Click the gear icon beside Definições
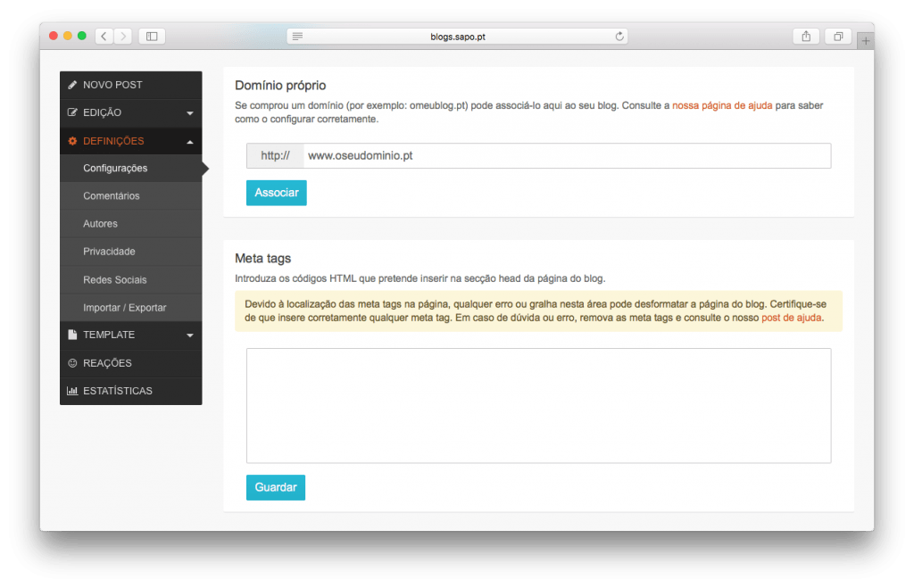 73,141
